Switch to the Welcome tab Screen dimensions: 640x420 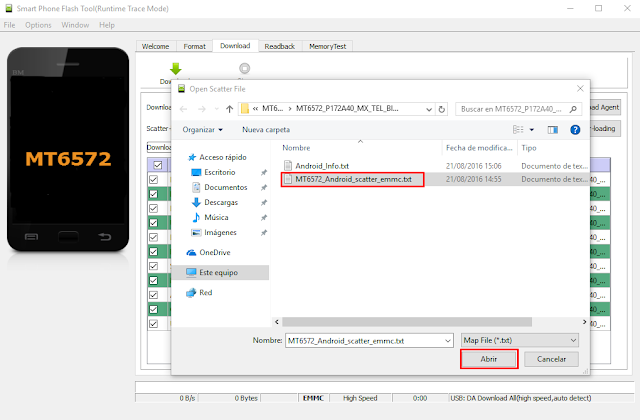coord(156,47)
